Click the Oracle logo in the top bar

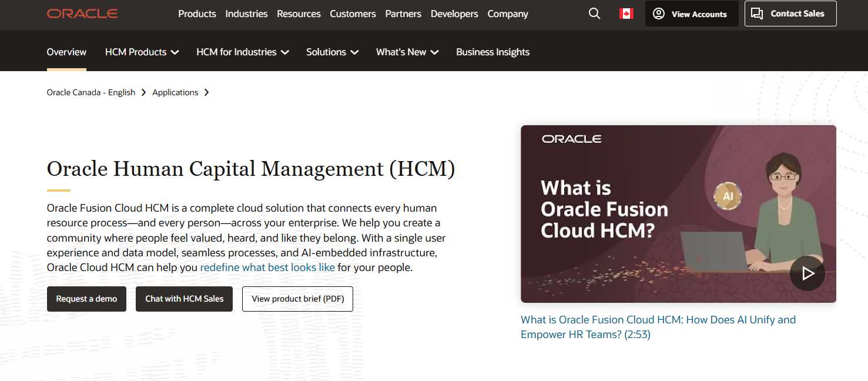coord(82,13)
